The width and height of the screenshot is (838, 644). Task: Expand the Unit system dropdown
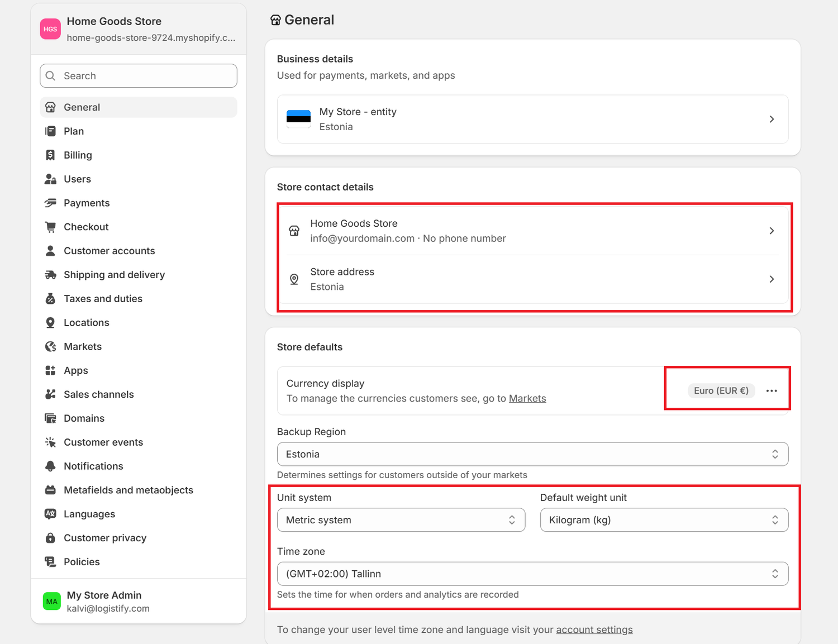(401, 520)
